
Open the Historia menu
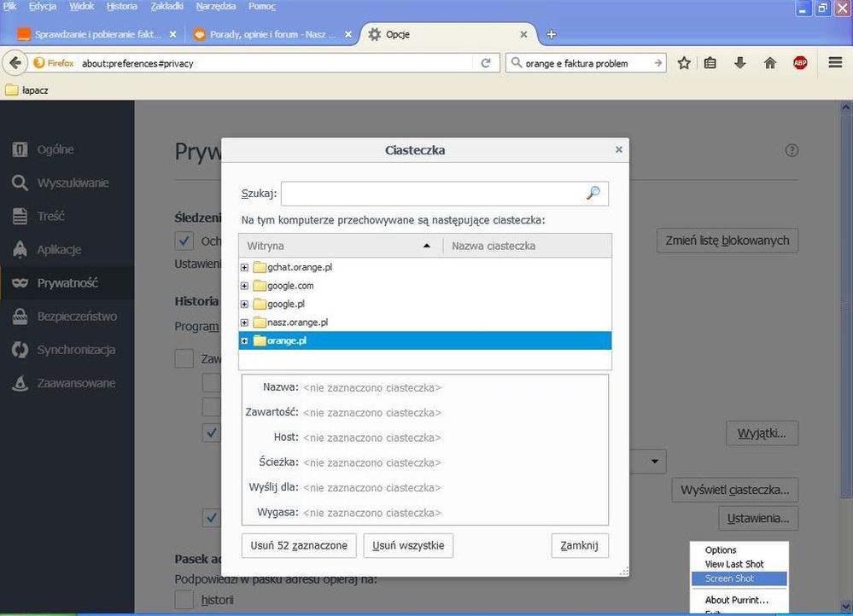[121, 6]
